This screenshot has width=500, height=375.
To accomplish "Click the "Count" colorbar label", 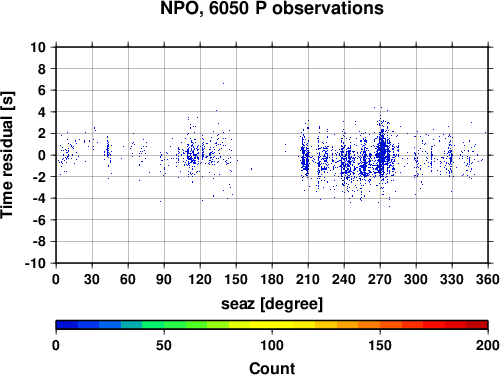I will click(272, 368).
